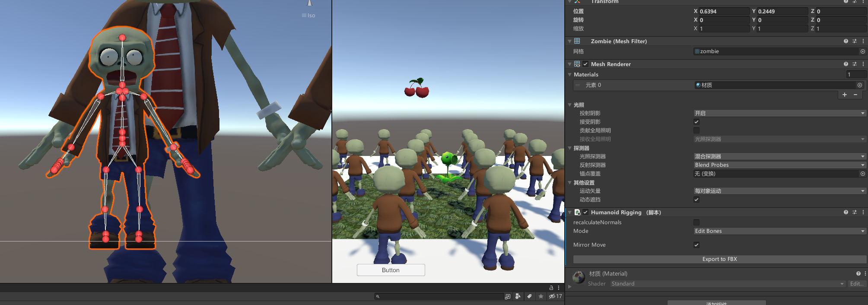Image resolution: width=868 pixels, height=305 pixels.
Task: Open search-by-label filter in Project panel
Action: (x=529, y=296)
